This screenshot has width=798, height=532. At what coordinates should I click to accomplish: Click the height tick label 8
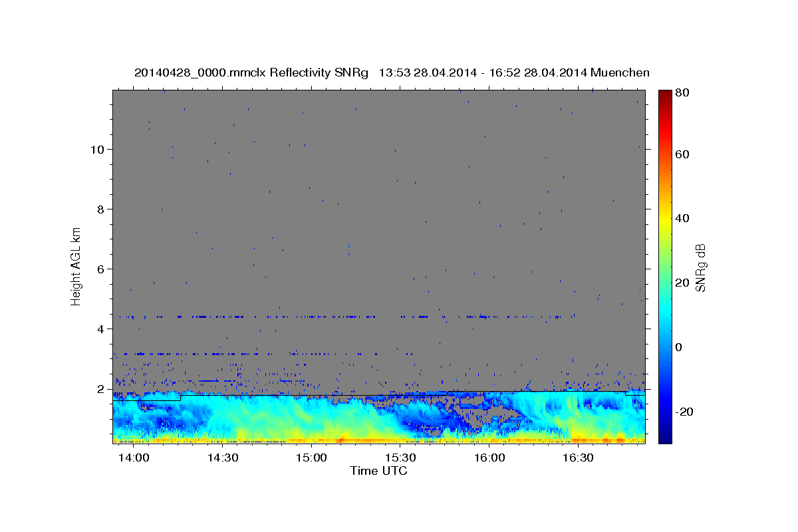point(101,209)
